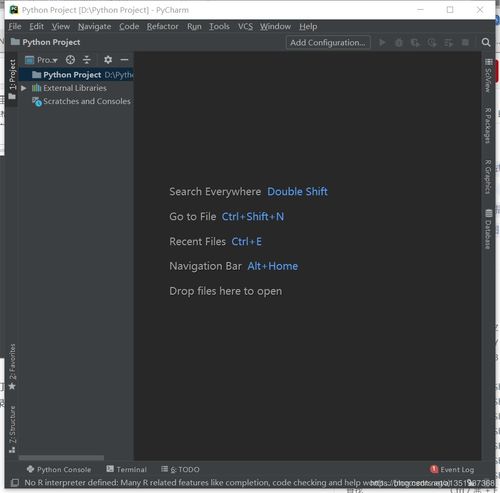Open the Database side tab
The image size is (500, 493).
pos(488,229)
